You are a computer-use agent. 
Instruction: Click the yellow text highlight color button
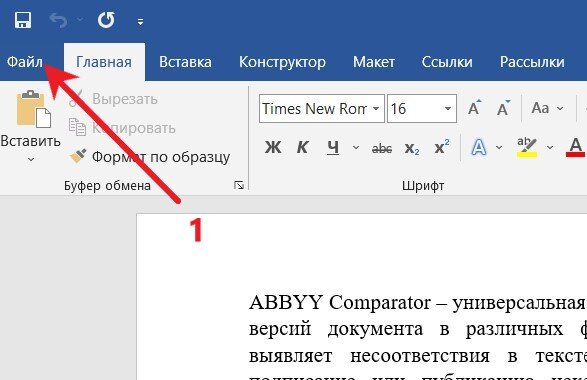click(x=527, y=147)
